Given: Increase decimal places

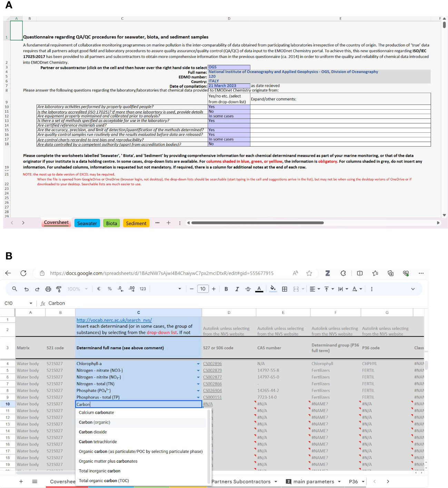Looking at the screenshot, I should (x=132, y=289).
